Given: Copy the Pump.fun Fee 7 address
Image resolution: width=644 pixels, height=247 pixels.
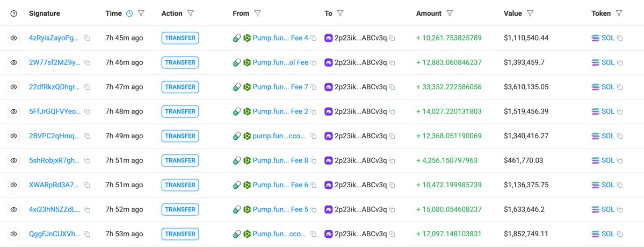Looking at the screenshot, I should tap(313, 87).
